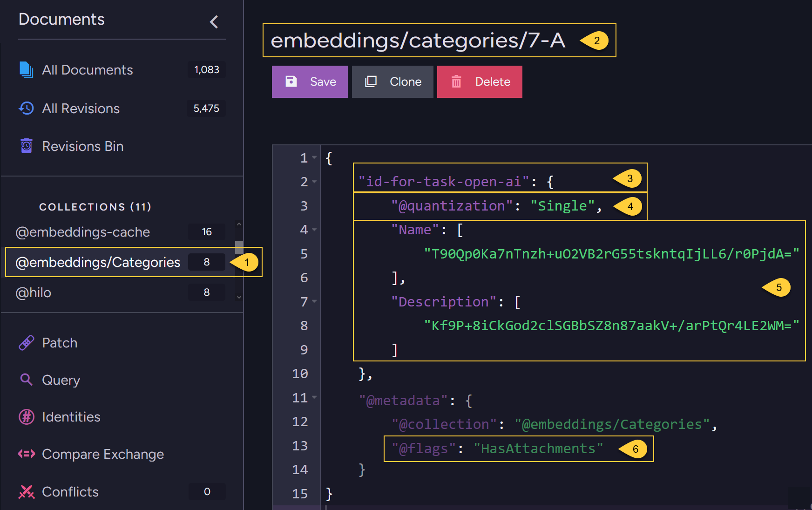Collapse the JSON fold on line 1
Screen dimensions: 812x510
coord(314,158)
